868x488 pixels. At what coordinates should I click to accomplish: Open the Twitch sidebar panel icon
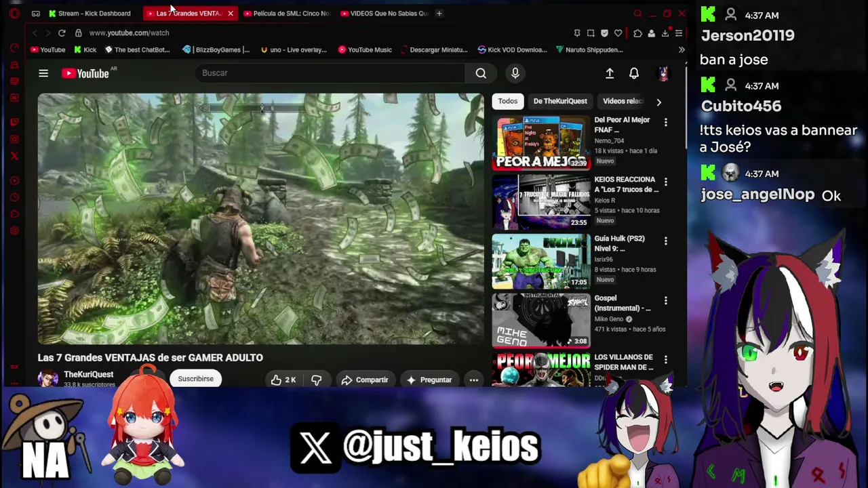[14, 122]
